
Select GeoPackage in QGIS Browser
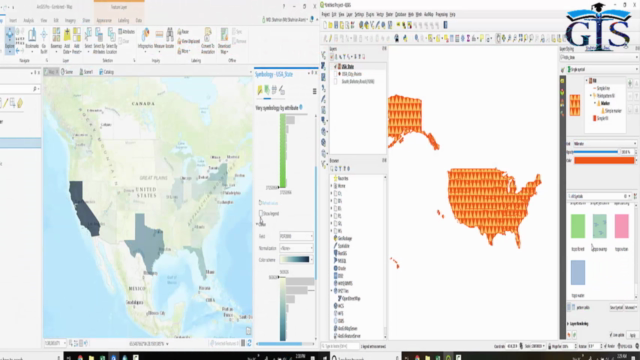342,238
